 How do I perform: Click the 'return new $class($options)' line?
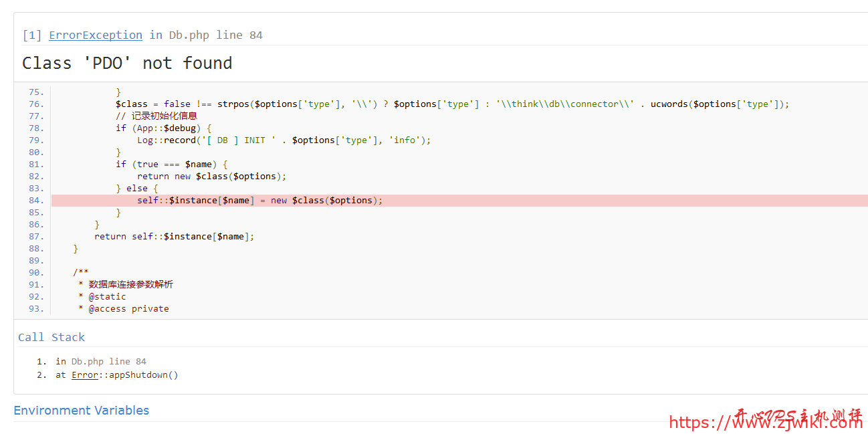[x=211, y=177]
